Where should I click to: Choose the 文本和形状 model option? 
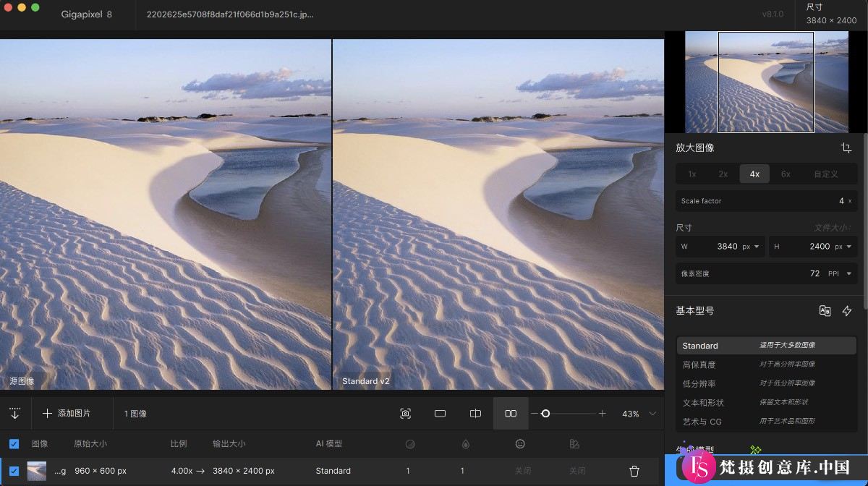(x=766, y=402)
